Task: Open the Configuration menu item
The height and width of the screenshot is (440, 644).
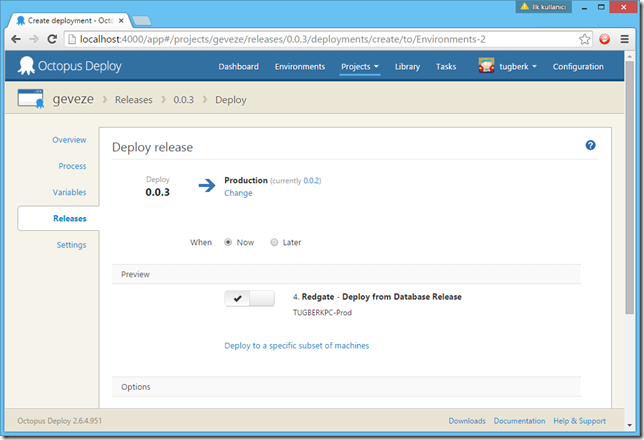Action: (x=578, y=67)
